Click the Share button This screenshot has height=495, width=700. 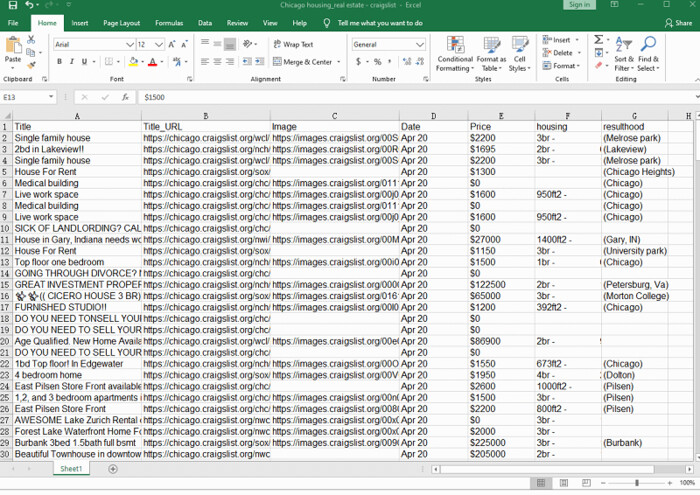(678, 23)
